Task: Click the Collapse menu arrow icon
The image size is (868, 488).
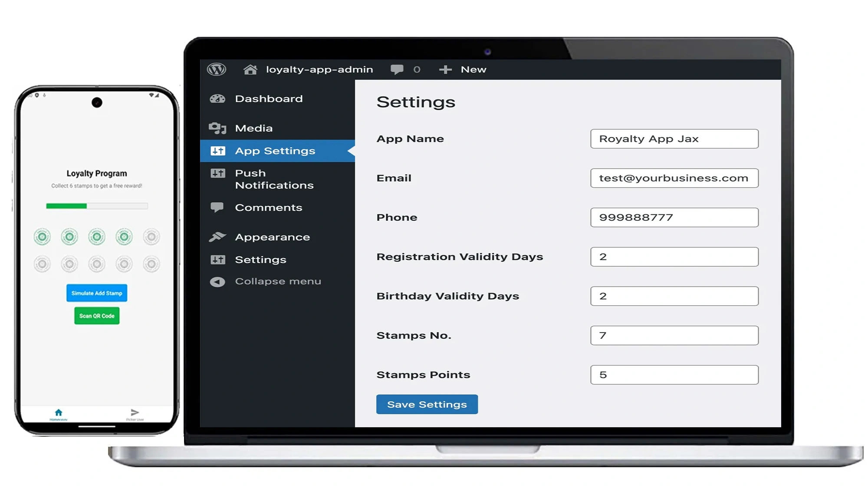Action: pos(217,282)
